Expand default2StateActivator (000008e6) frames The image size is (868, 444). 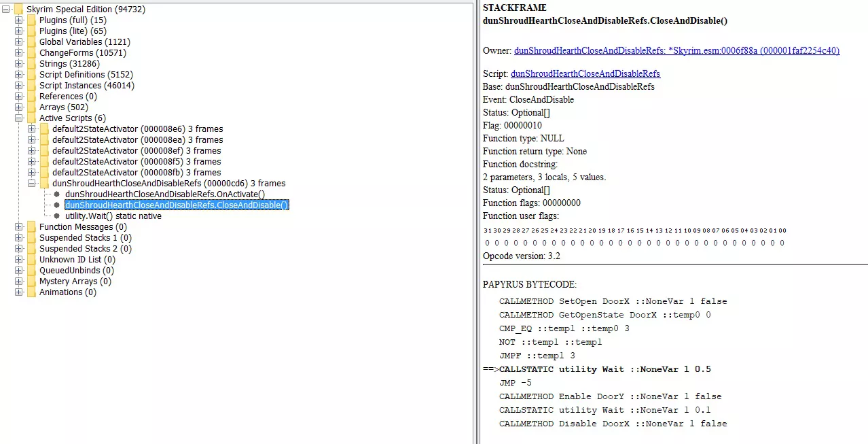pos(31,129)
